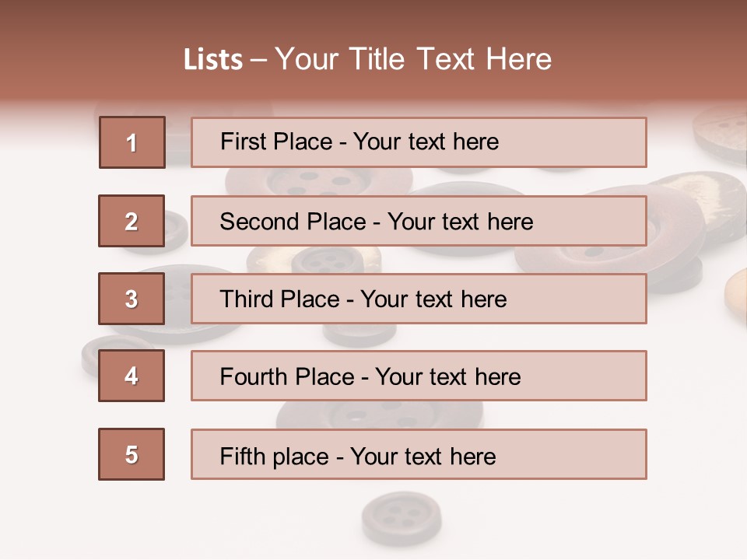Click the First Place text box
Screen dimensions: 747x560
coord(419,142)
